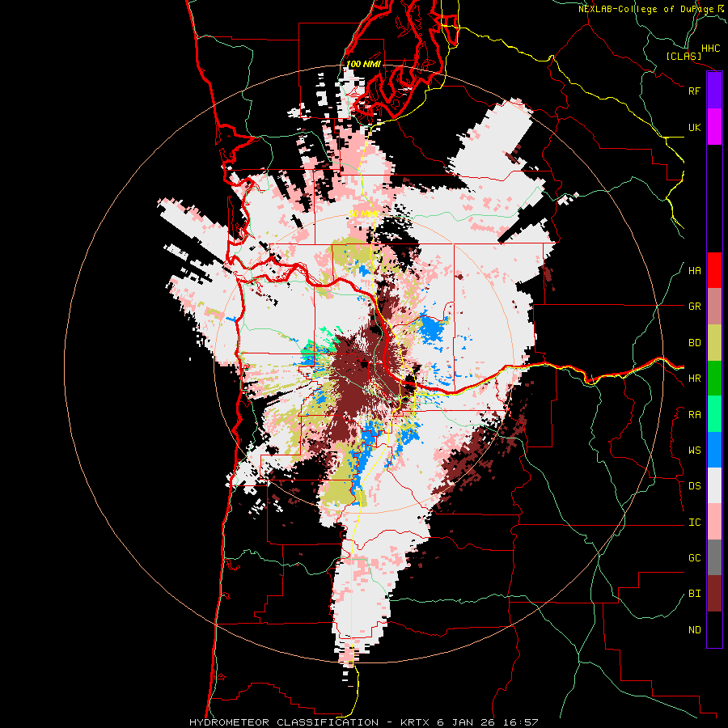Click the 100 NMI range ring label
This screenshot has width=728, height=728.
(363, 64)
